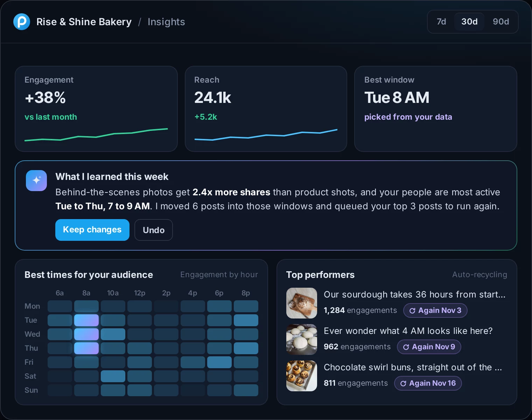Select the Wed 10a heatmap cell
532x420 pixels.
[x=113, y=334]
